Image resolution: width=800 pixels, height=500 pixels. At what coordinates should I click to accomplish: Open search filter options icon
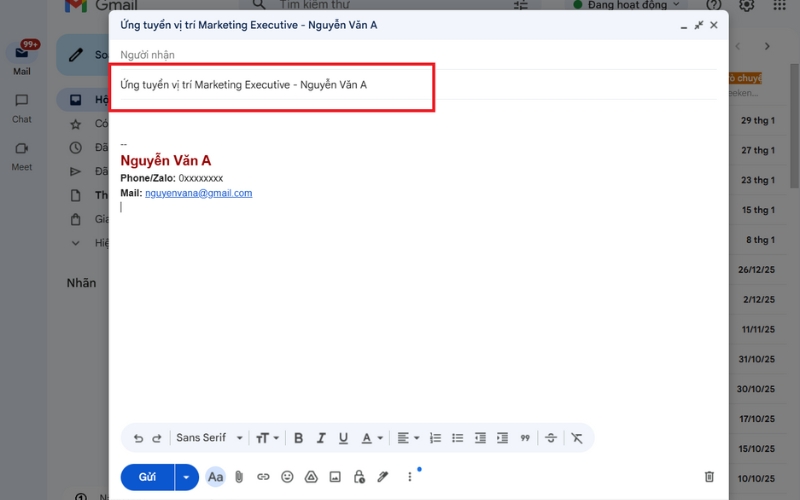coord(521,5)
